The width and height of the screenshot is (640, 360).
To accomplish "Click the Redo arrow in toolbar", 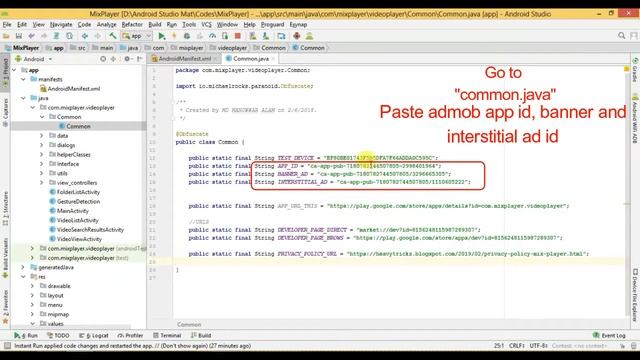I will click(x=44, y=36).
